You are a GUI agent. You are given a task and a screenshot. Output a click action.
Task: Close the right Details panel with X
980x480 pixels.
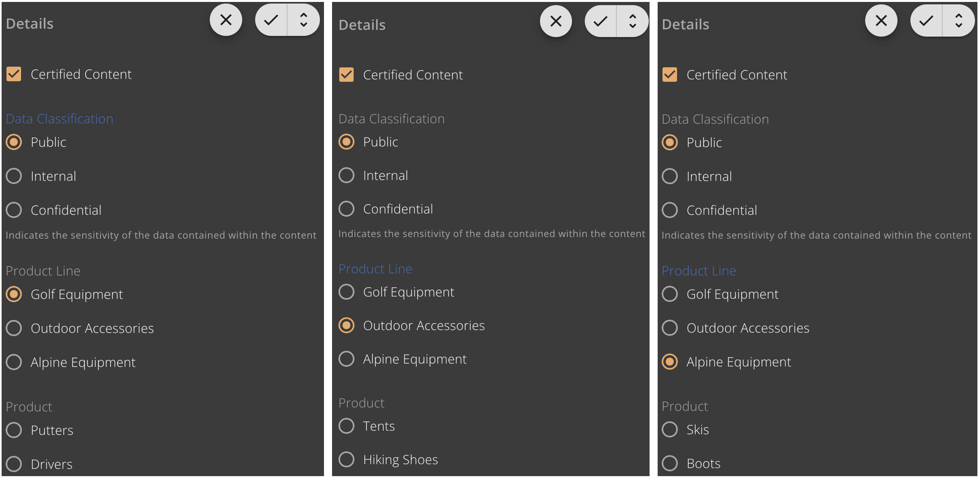881,21
